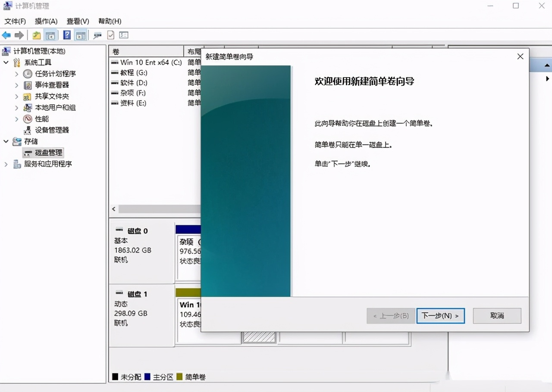Click the 任务计划程序 (Task Scheduler) icon
The width and height of the screenshot is (552, 392).
click(x=28, y=74)
